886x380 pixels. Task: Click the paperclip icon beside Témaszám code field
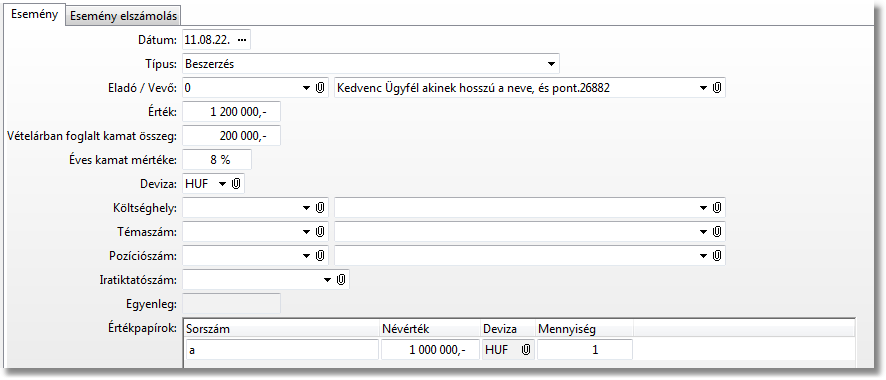pos(320,232)
